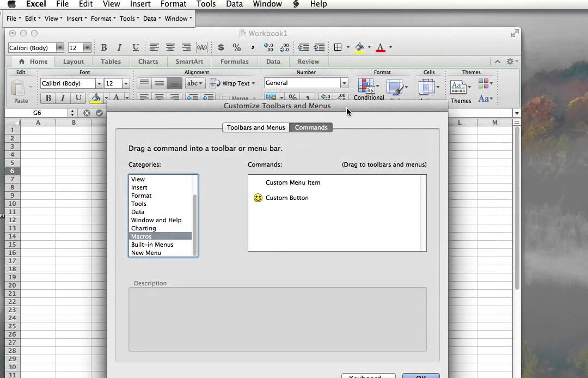Select row 6 header

pyautogui.click(x=13, y=171)
